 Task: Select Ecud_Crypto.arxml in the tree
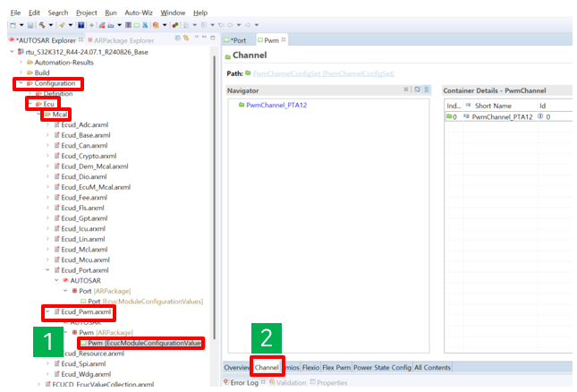coord(89,156)
